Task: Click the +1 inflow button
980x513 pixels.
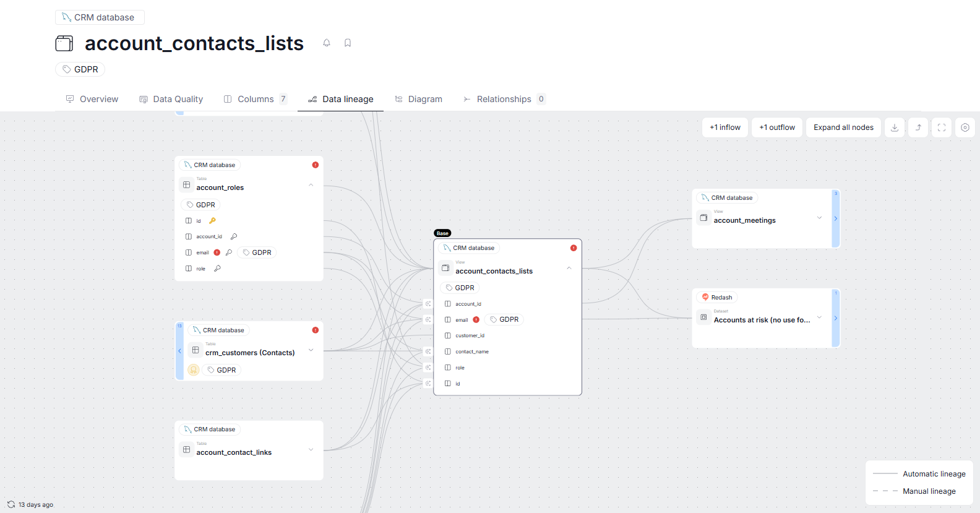Action: [x=725, y=127]
